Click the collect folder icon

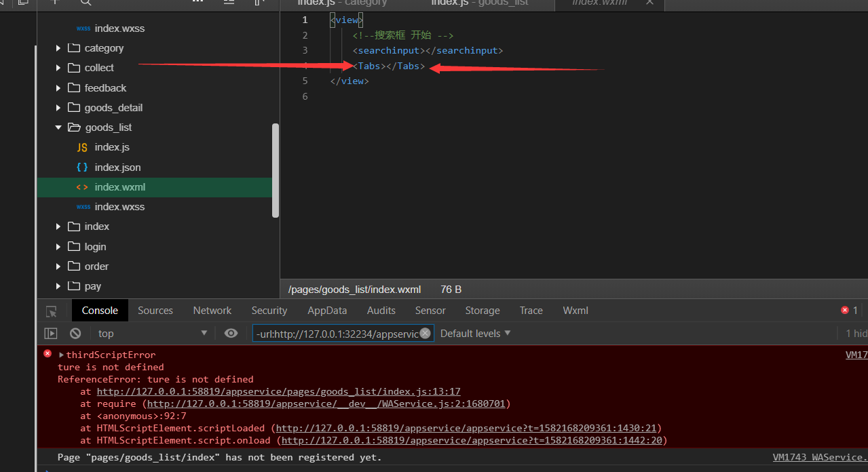coord(74,68)
